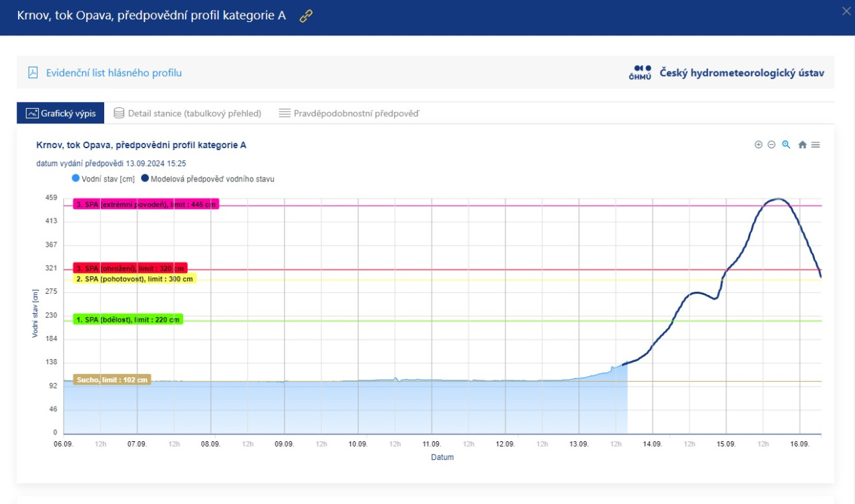The height and width of the screenshot is (504, 855).
Task: Click the 16.09. date label on x-axis
Action: (800, 444)
